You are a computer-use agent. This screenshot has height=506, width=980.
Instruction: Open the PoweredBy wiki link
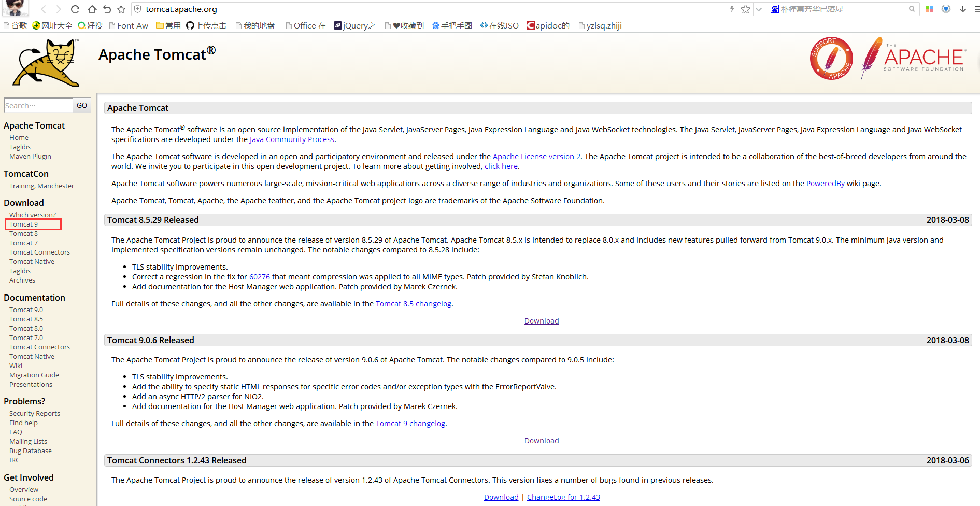click(826, 184)
